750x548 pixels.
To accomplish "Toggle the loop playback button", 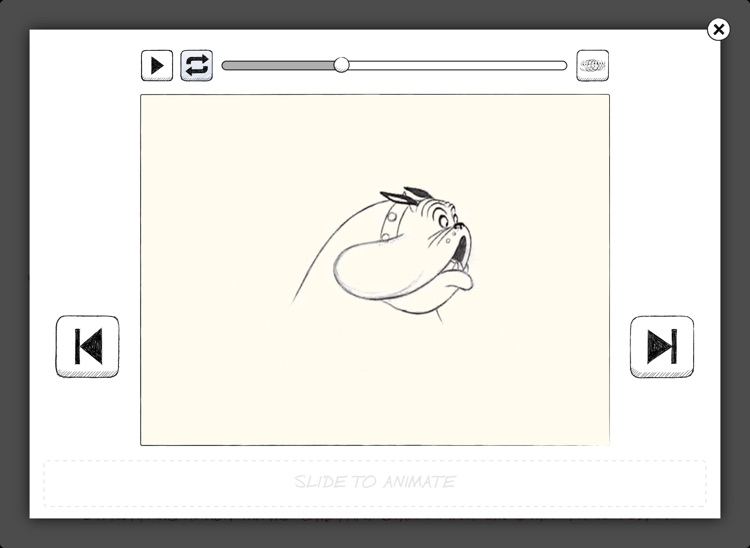I will pyautogui.click(x=197, y=66).
